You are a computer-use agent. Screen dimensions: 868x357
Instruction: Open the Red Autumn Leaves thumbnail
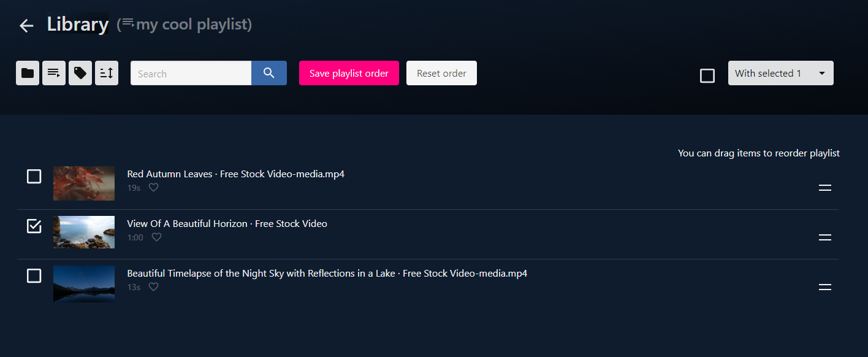pos(84,183)
